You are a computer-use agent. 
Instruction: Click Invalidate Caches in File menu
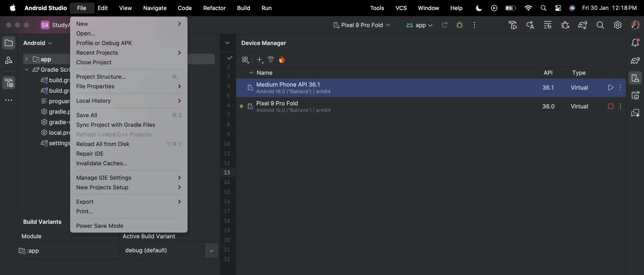pyautogui.click(x=101, y=163)
